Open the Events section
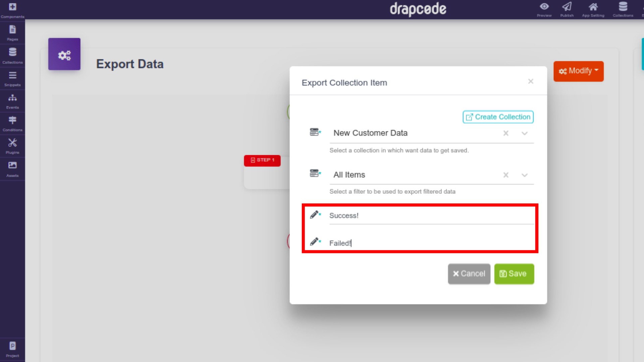The width and height of the screenshot is (644, 362). coord(12,101)
